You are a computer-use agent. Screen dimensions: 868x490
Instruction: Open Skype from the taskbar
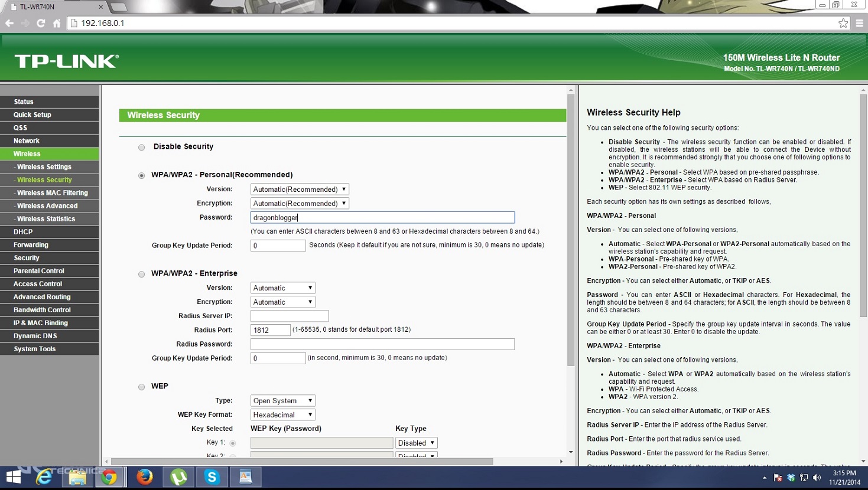click(212, 477)
